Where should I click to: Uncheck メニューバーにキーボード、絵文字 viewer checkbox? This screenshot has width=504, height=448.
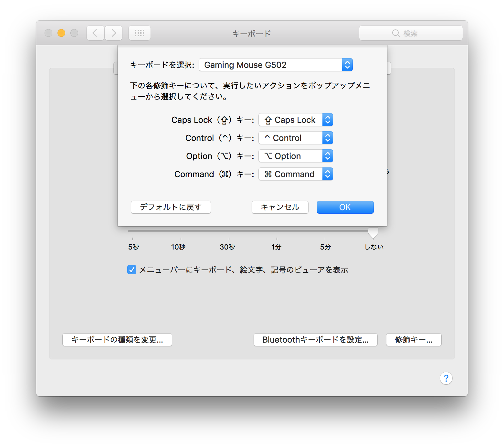132,270
